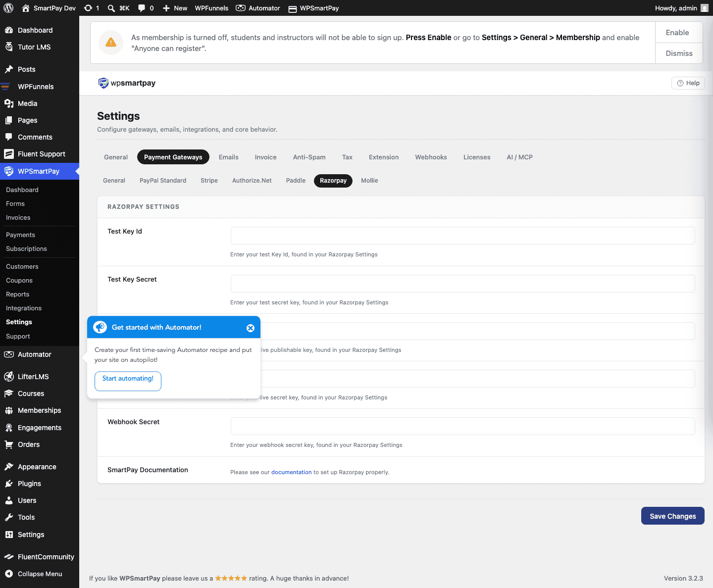Click the five-star rating link in footer
Screen dimensions: 713x588
[x=231, y=578]
